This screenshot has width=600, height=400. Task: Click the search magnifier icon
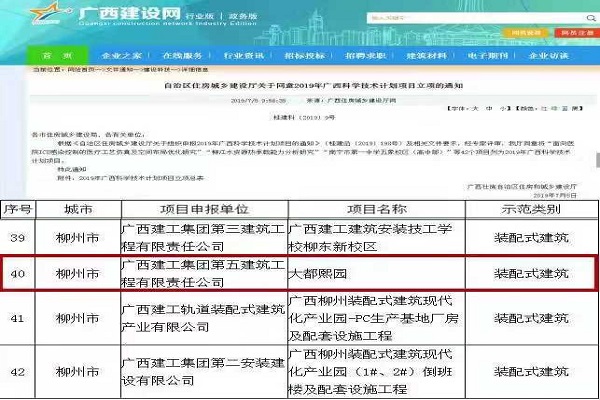591,18
